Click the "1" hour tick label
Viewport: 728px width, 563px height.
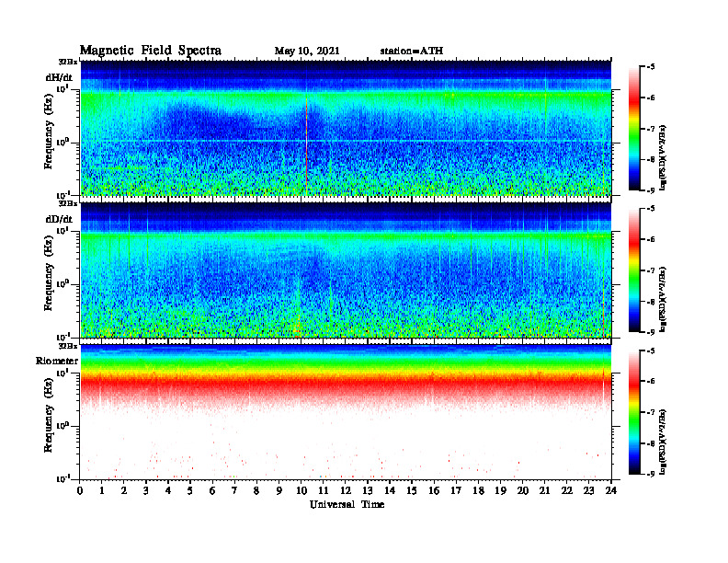pyautogui.click(x=102, y=490)
